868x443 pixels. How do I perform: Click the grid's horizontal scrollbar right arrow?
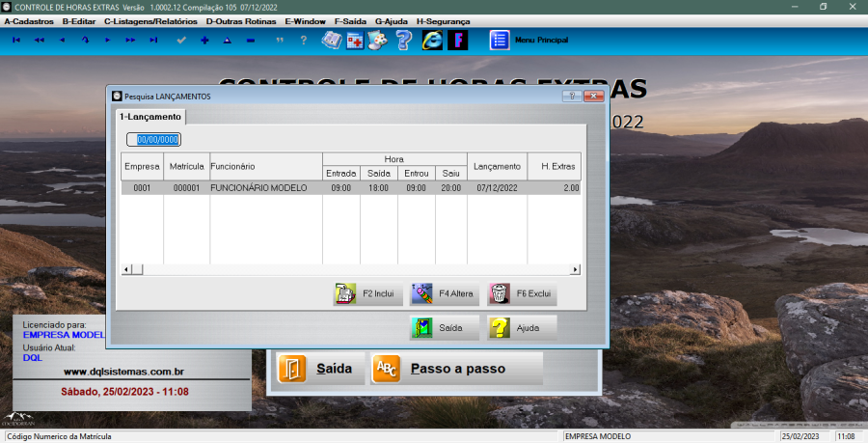[576, 270]
